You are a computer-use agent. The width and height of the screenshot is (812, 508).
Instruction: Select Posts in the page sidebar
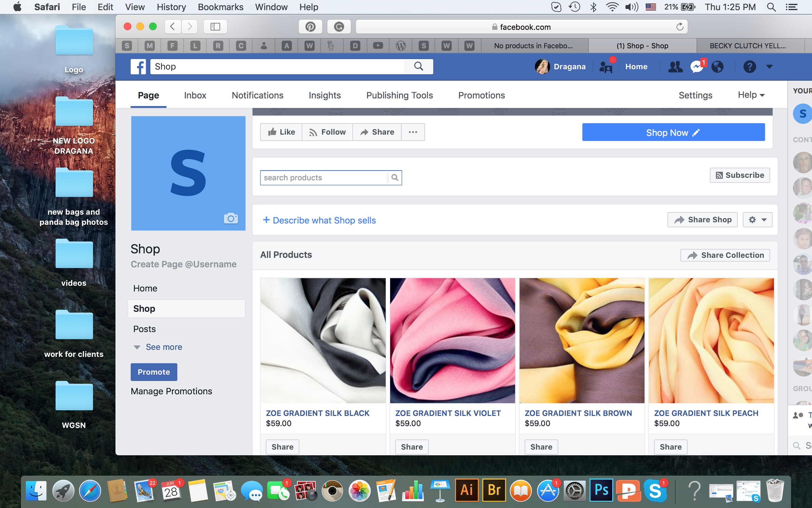(x=144, y=329)
